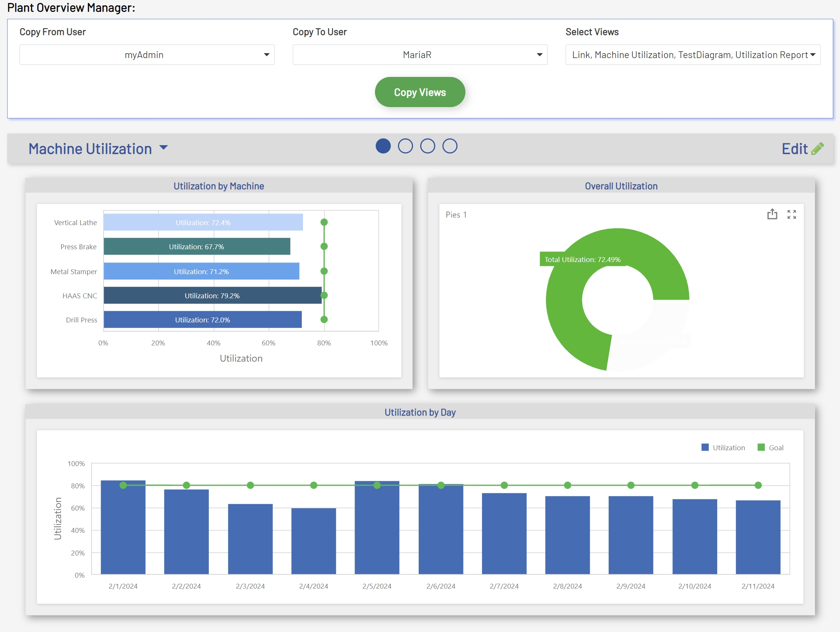Expand the Select Views dropdown

click(x=693, y=55)
